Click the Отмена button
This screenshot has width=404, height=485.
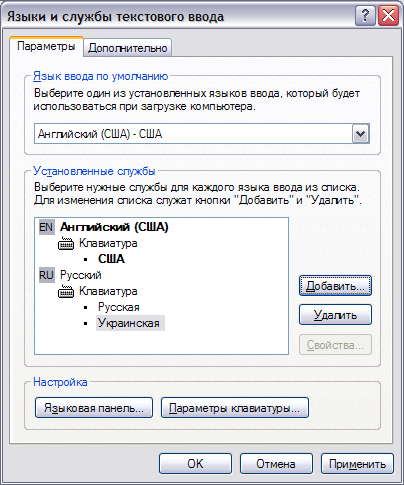[x=276, y=464]
